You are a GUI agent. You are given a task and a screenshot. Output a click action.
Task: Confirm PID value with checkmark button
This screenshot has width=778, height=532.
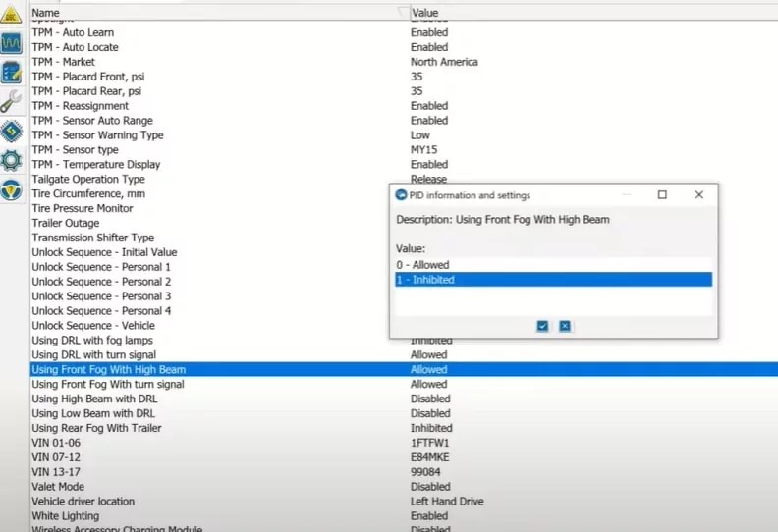coord(542,326)
